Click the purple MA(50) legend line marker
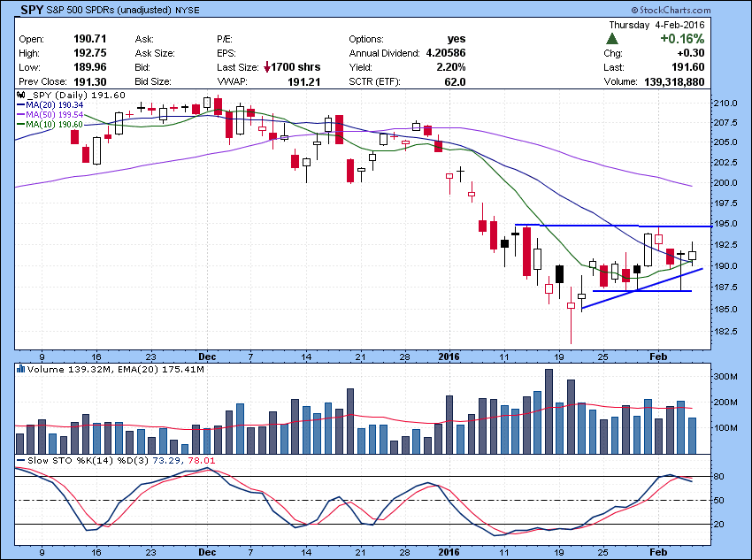Image resolution: width=752 pixels, height=560 pixels. (21, 115)
